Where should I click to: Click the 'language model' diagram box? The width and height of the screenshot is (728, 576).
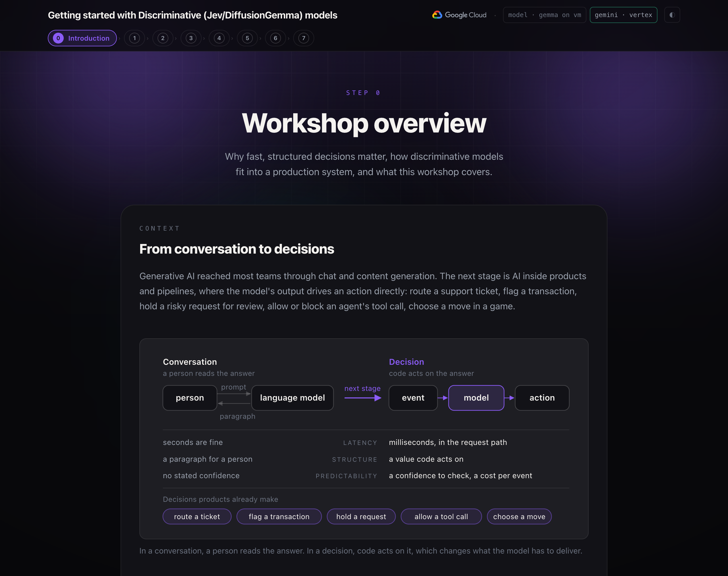293,398
